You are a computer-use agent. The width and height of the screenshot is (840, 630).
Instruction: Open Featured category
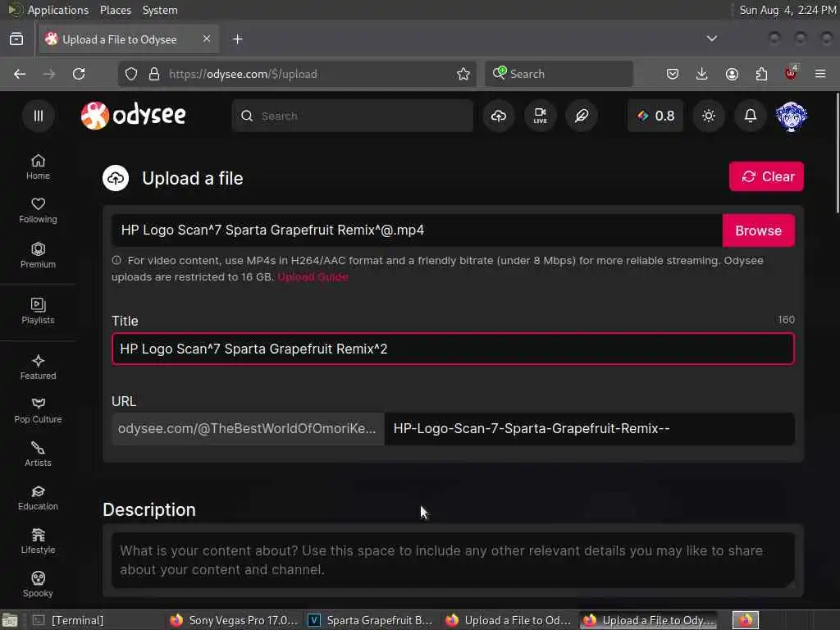(x=38, y=367)
